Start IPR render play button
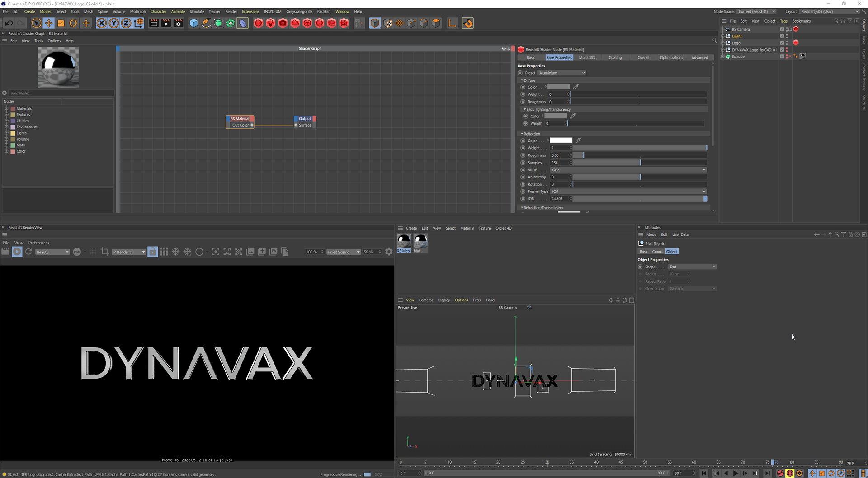Screen dimensions: 868x478 click(x=17, y=252)
